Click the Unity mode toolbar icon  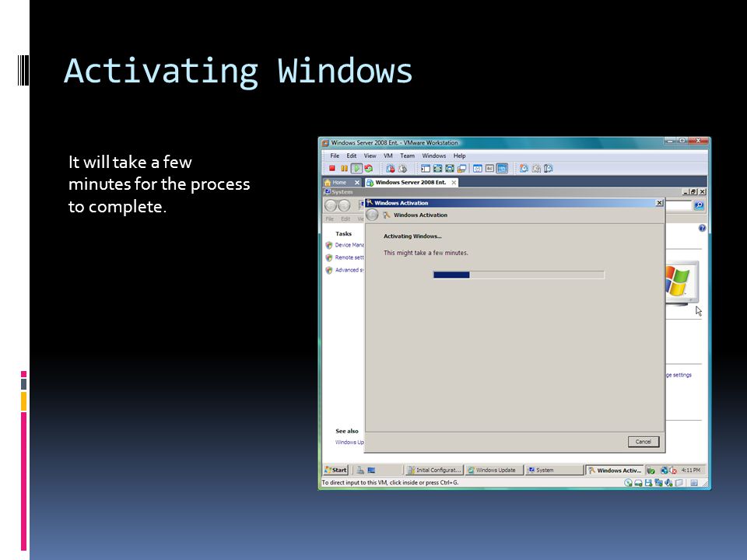point(461,168)
